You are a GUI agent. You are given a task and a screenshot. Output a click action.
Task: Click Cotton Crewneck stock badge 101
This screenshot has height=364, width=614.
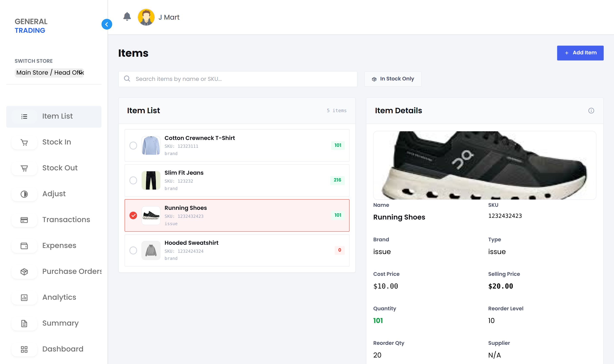[x=338, y=145]
